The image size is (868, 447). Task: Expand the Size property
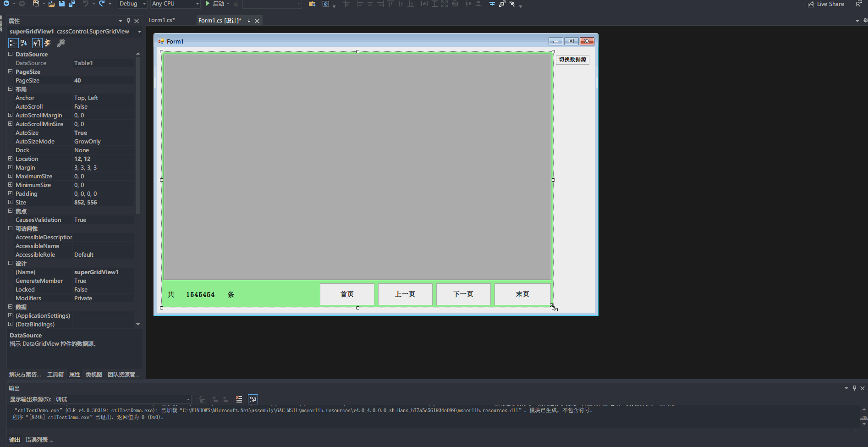tap(10, 202)
